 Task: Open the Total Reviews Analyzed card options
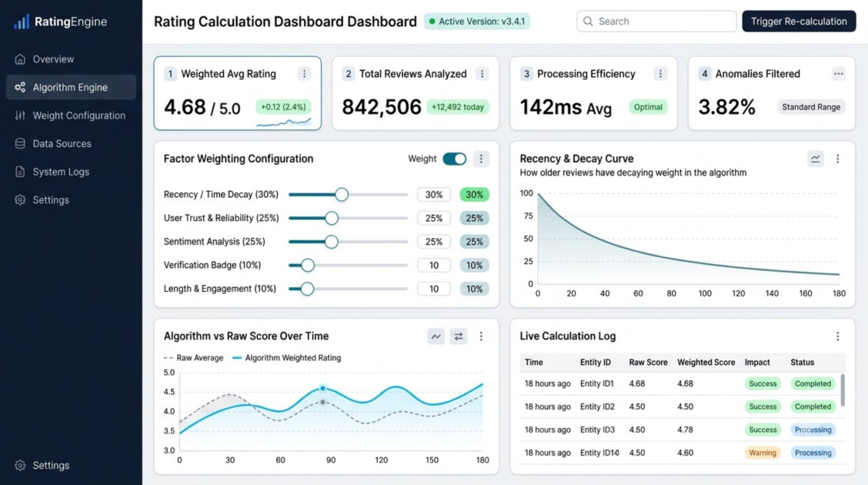click(482, 74)
